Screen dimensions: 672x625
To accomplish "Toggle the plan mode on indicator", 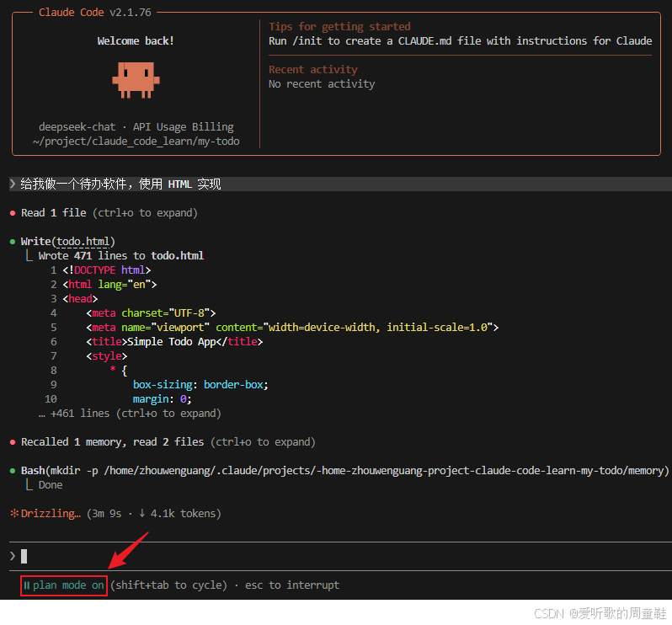I will [64, 585].
